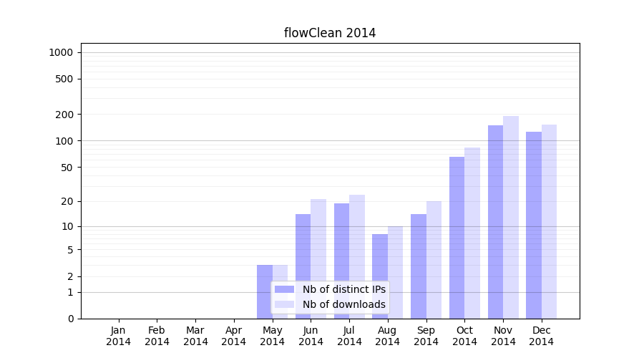
Task: Select the Nov 2014 downloads bar
Action: point(511,217)
